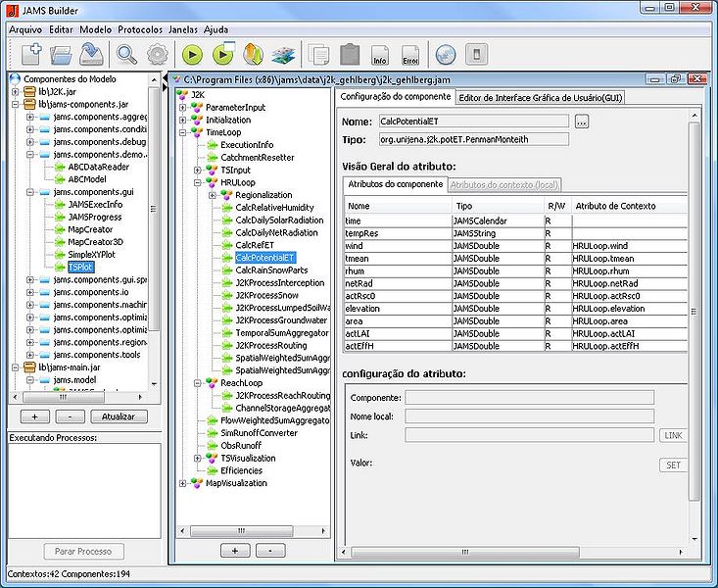Viewport: 718px width, 588px height.
Task: Expand the lib\J2K.jar library node
Action: click(x=16, y=91)
